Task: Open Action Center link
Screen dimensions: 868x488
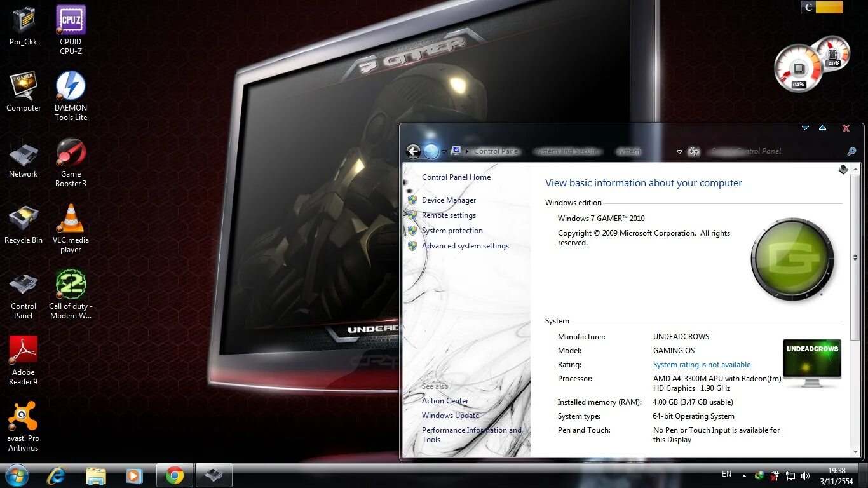Action: pos(445,401)
